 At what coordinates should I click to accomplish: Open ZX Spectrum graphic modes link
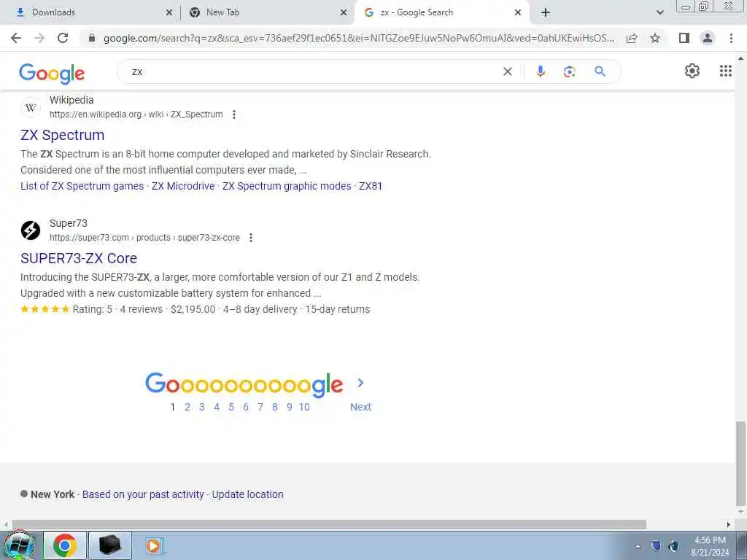point(287,186)
